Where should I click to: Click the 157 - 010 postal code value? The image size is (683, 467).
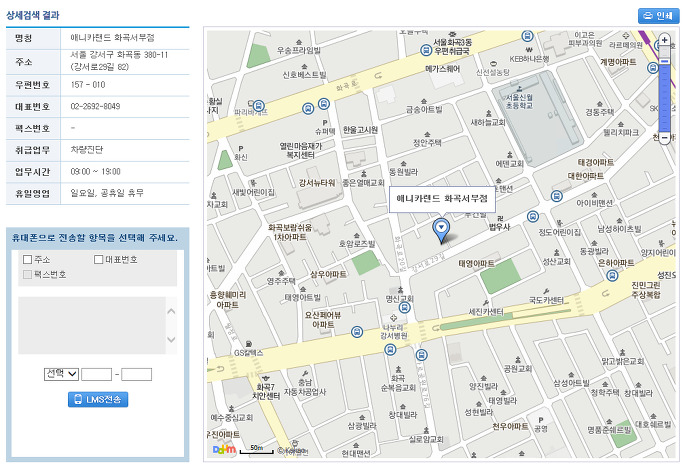[88, 85]
